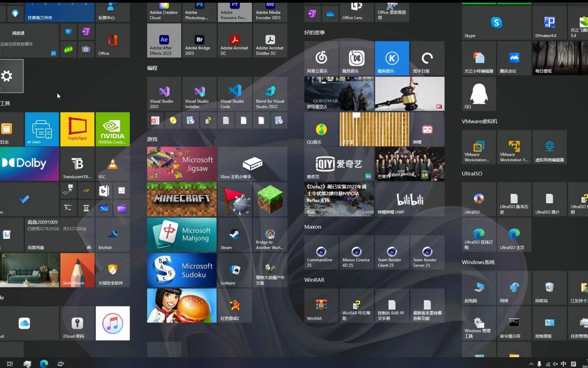Open Microsoft Jigsaw game tile

(182, 164)
